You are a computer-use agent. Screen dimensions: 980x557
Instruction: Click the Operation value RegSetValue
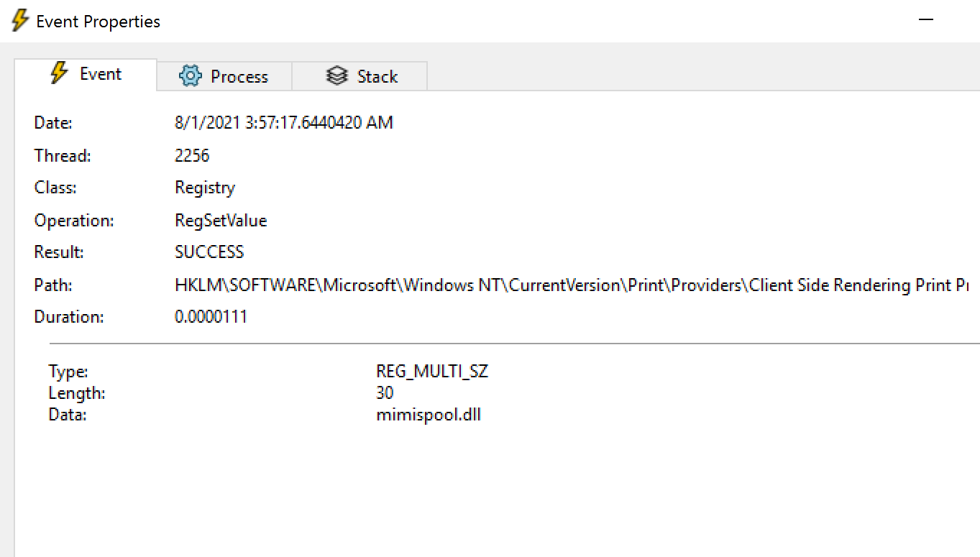tap(221, 221)
